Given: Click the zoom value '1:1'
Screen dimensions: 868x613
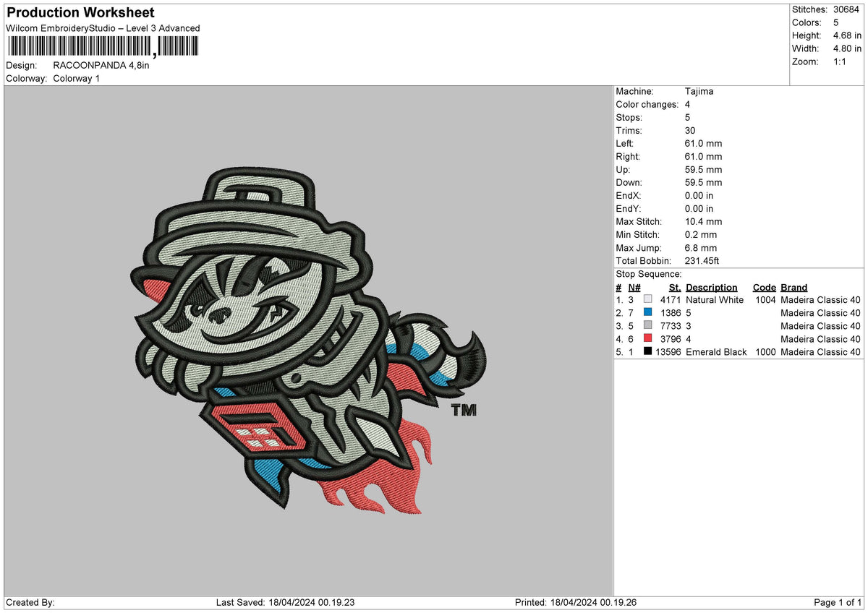Looking at the screenshot, I should (x=841, y=61).
